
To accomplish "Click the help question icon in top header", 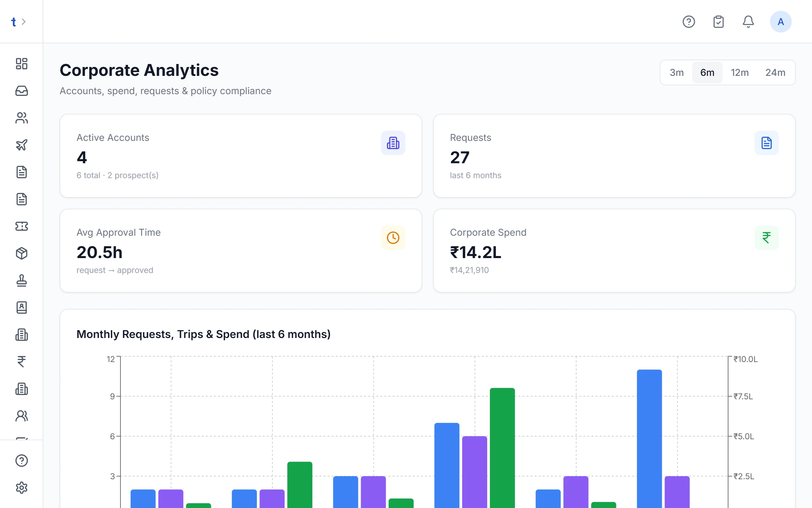I will (689, 22).
